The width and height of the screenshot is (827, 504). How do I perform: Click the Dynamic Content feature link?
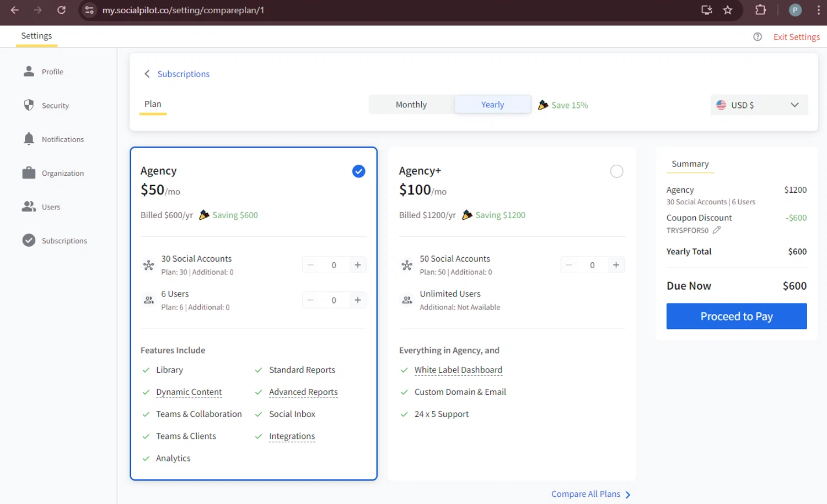pyautogui.click(x=189, y=392)
